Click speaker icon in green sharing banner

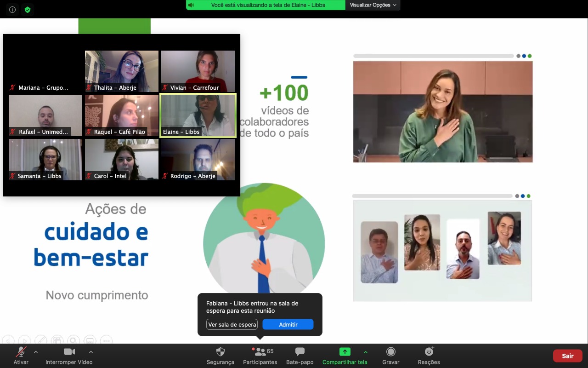(191, 5)
